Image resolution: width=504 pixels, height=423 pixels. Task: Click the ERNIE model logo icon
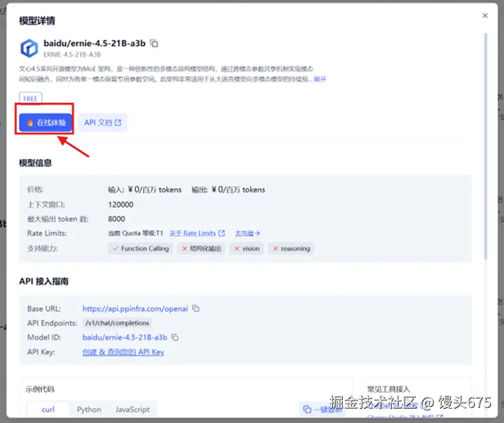coord(29,48)
